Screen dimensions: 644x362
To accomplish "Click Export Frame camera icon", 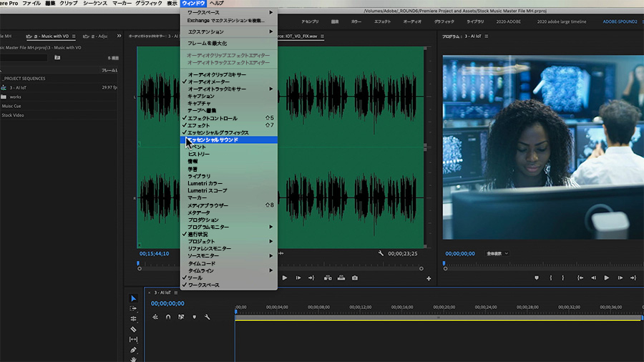I will [x=355, y=278].
